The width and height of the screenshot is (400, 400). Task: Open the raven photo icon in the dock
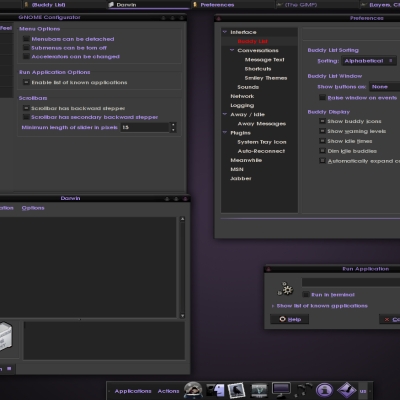pos(236,390)
